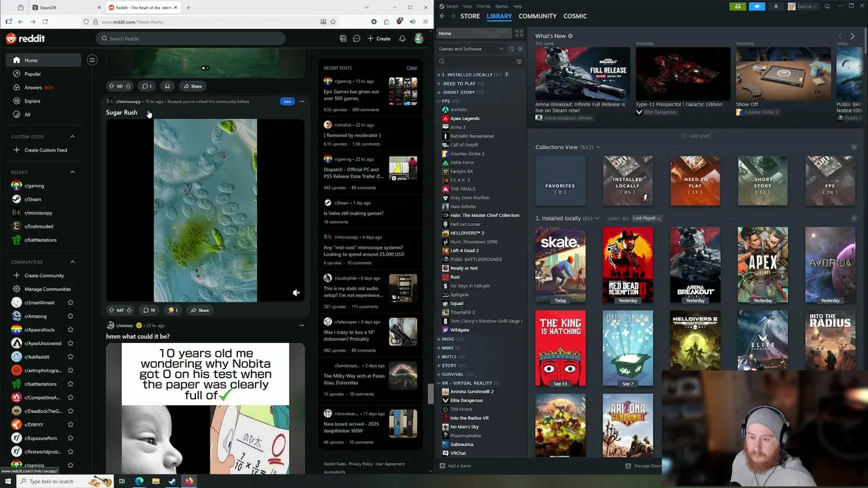
Task: Open Favorites collection tile
Action: (560, 181)
